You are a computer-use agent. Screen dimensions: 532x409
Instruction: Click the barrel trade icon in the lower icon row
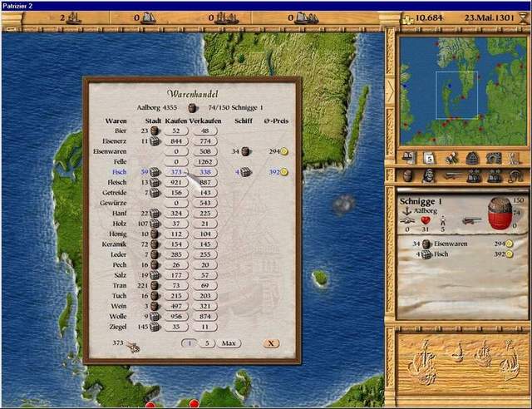[x=408, y=176]
